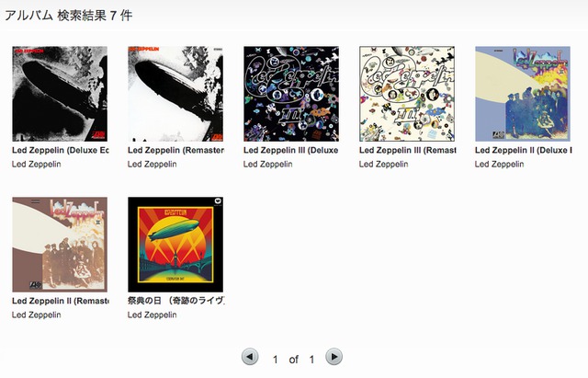This screenshot has height=378, width=588.
Task: Select title Led Zeppelin II (Remaster)
Action: tap(61, 301)
